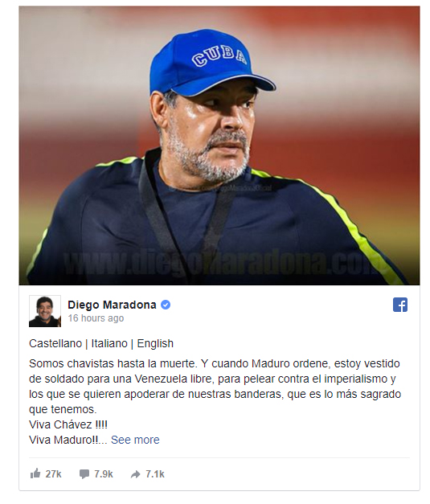Viewport: 430px width, 504px height.
Task: Click the 7.1k shares count
Action: [x=155, y=474]
